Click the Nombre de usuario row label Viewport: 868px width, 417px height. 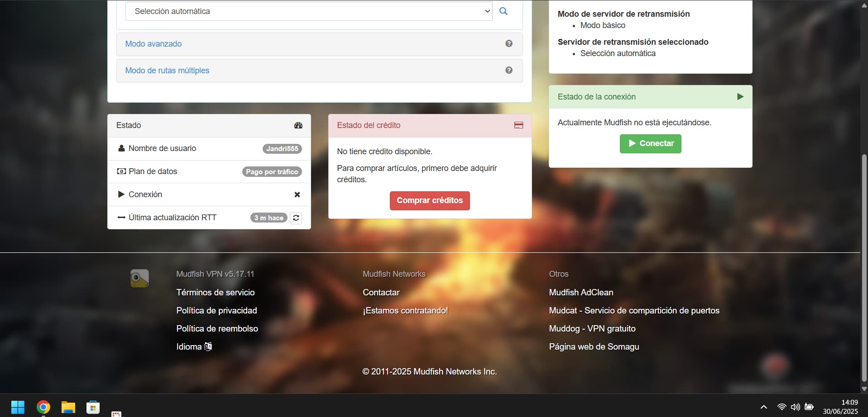(x=162, y=148)
